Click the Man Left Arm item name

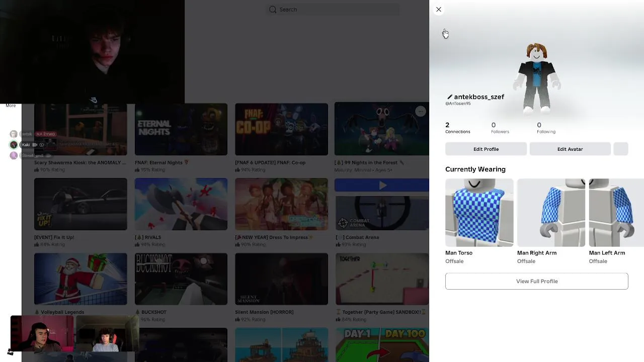[x=607, y=253]
